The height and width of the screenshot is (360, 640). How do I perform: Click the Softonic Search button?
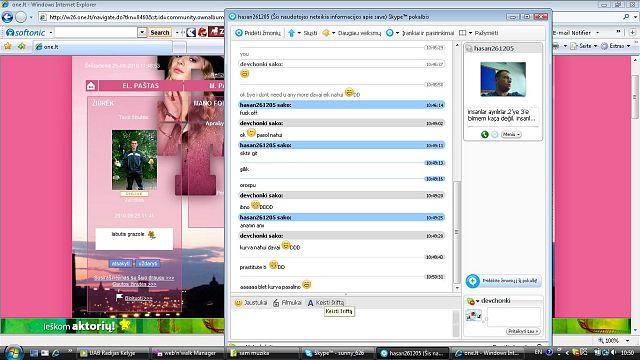160,32
